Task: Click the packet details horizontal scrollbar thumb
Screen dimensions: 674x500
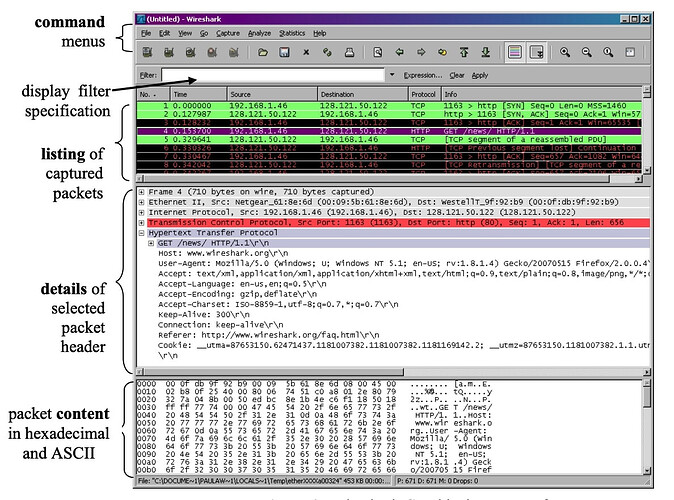Action: point(274,371)
